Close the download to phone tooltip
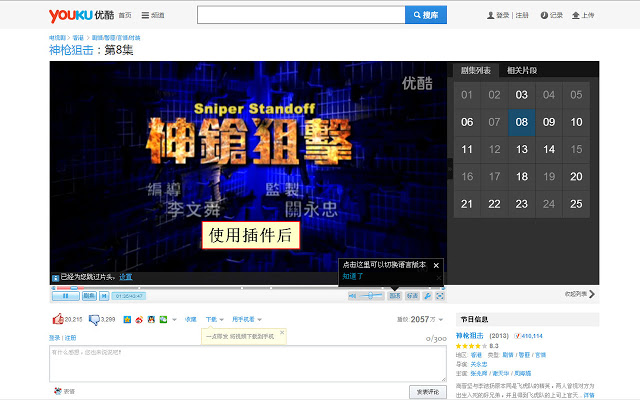Image resolution: width=640 pixels, height=400 pixels. pyautogui.click(x=282, y=333)
